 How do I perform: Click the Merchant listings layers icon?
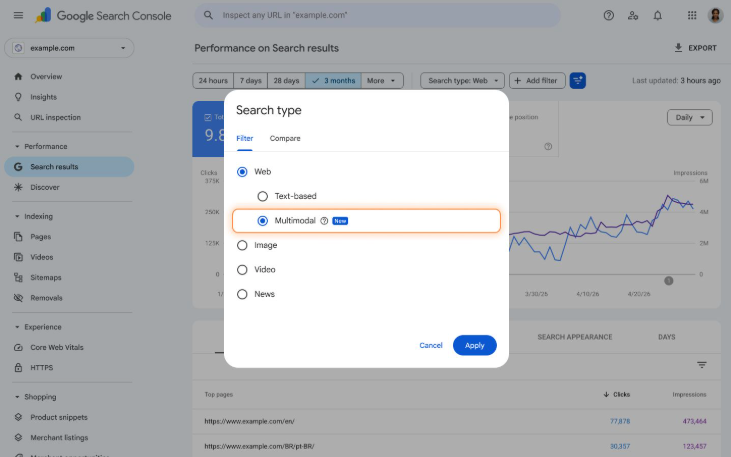[x=18, y=437]
